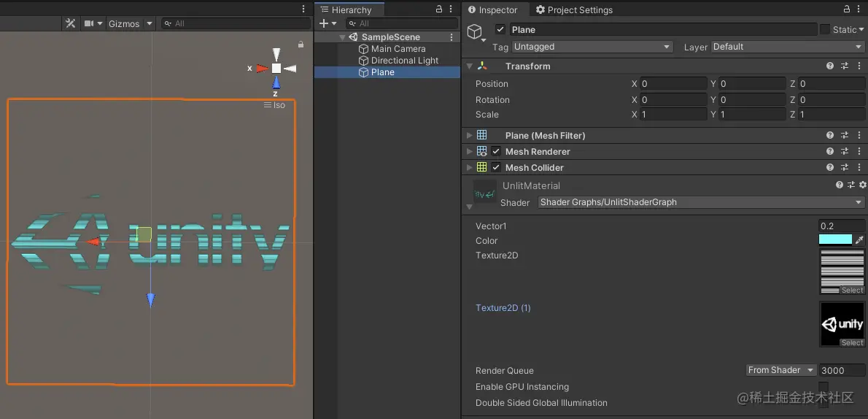Click Select on the Unity logo texture slot
Screen dimensions: 868x419
coord(852,343)
